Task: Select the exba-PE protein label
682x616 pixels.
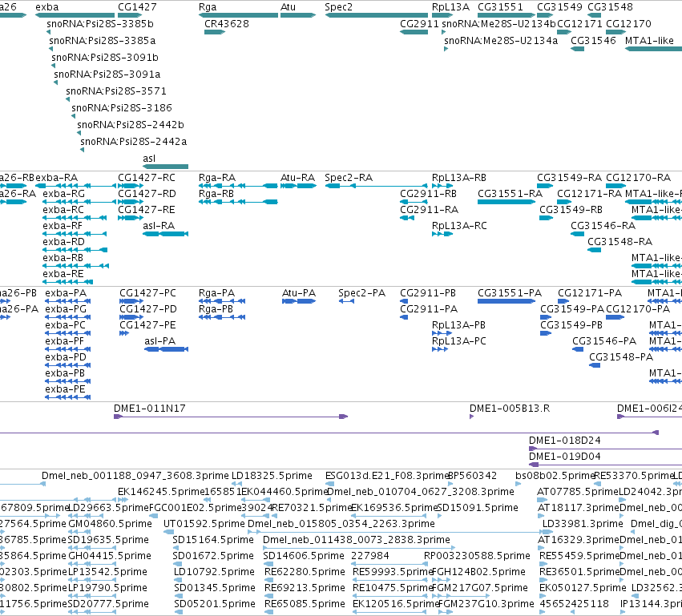Action: (x=65, y=389)
